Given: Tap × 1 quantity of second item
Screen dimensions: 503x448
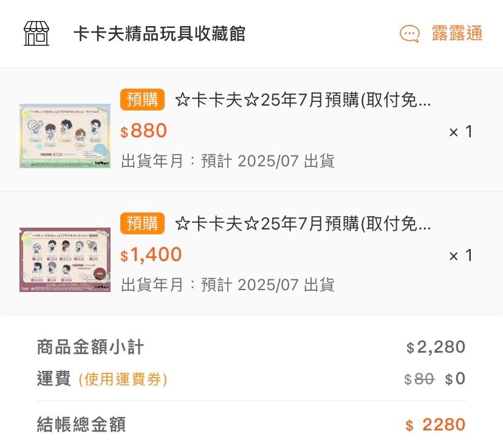Looking at the screenshot, I should [x=460, y=256].
